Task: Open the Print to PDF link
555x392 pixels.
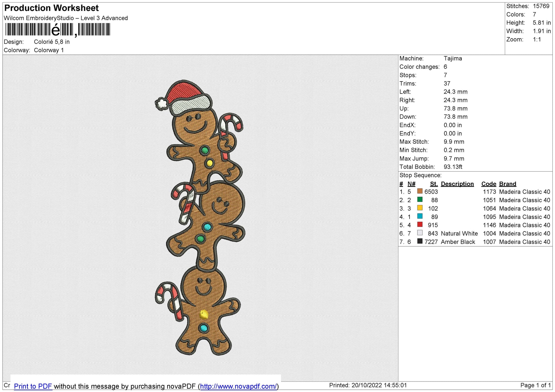Action: pos(33,386)
